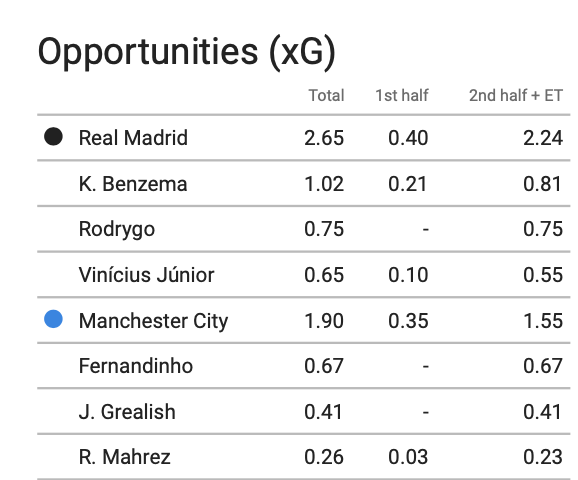Open the R. Mahrez player row
The width and height of the screenshot is (578, 480).
(303, 457)
